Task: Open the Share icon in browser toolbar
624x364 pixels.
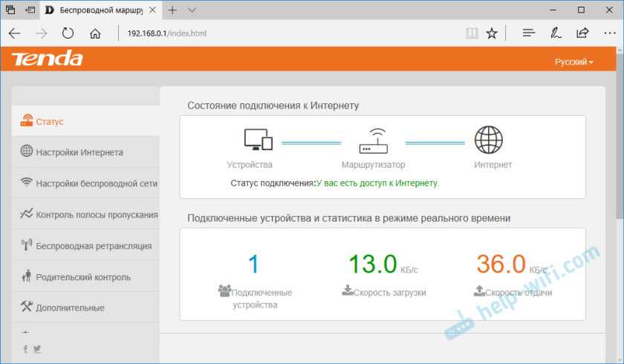Action: pyautogui.click(x=582, y=33)
